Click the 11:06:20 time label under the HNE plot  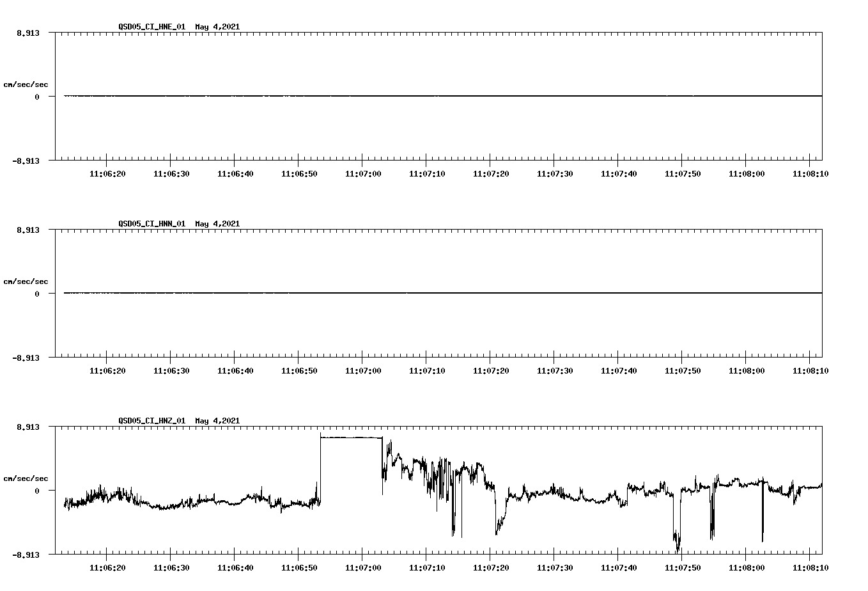[108, 172]
